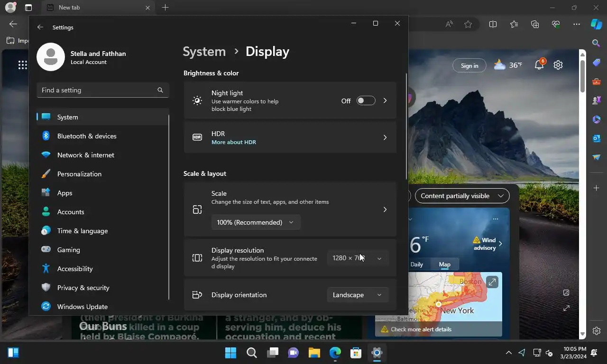The width and height of the screenshot is (607, 364).
Task: Click the More about HDR link
Action: pyautogui.click(x=233, y=142)
